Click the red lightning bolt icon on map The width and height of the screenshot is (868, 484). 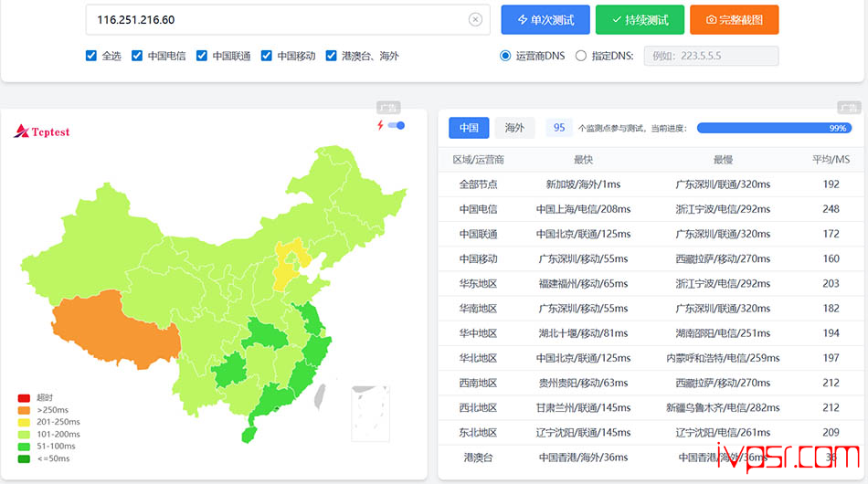pos(380,125)
